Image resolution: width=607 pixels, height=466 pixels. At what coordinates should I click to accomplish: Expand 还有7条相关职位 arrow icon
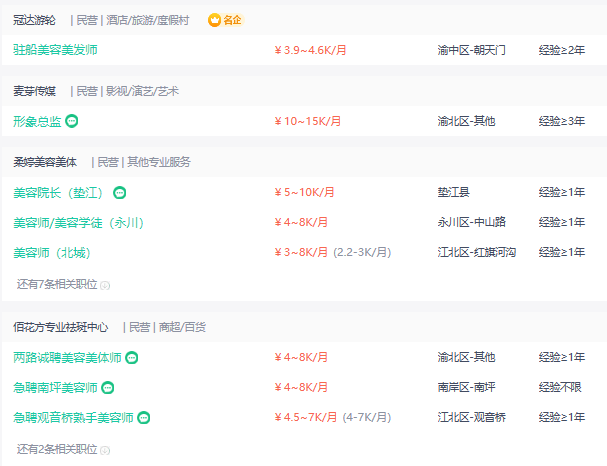point(105,286)
